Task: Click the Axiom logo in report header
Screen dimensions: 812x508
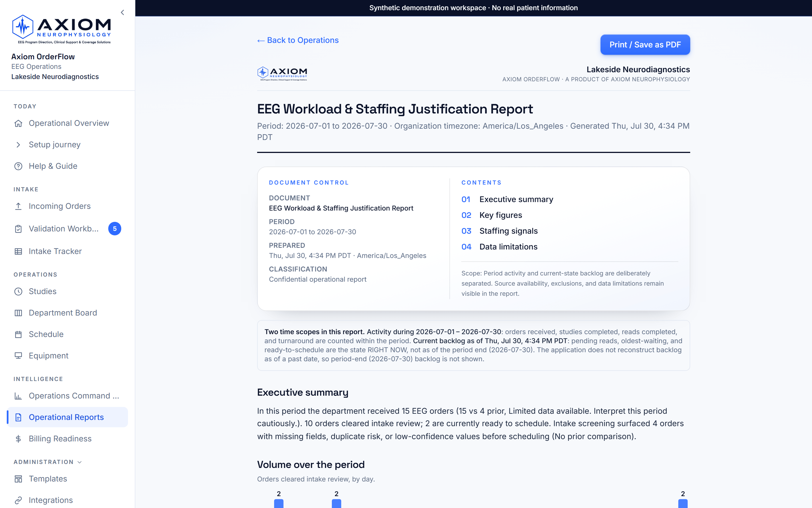Action: pos(282,74)
